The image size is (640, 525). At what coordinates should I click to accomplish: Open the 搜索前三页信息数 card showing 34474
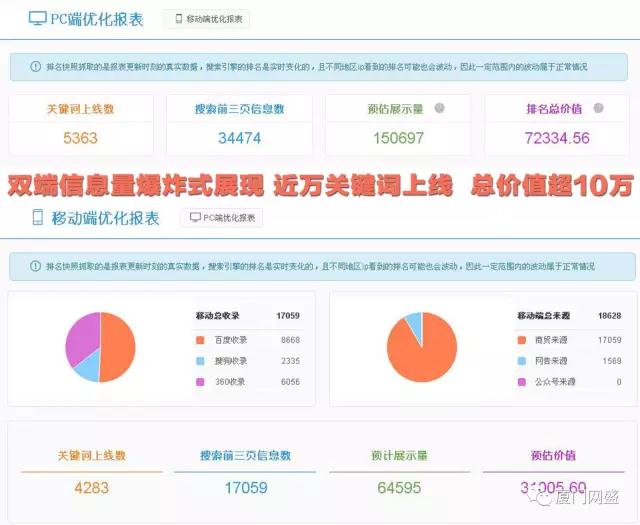coord(239,124)
